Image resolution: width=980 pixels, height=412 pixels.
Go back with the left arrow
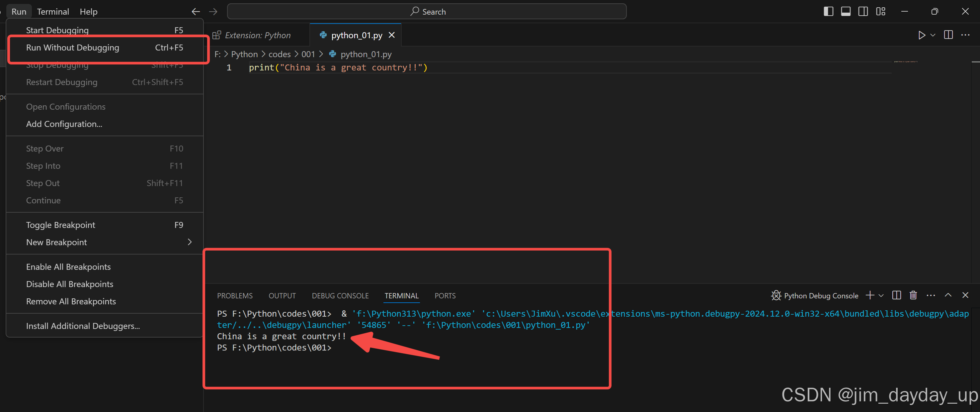tap(196, 11)
